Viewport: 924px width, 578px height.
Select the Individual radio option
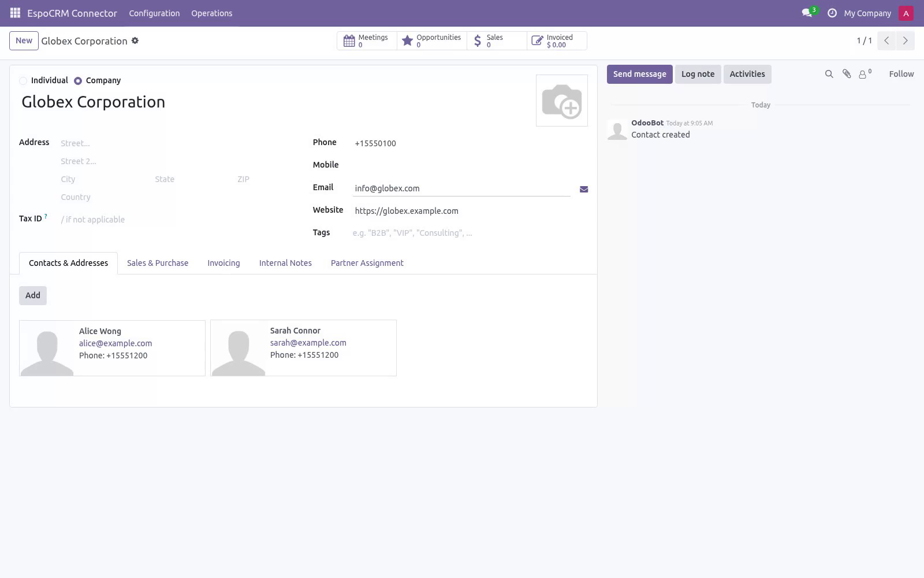pos(23,81)
